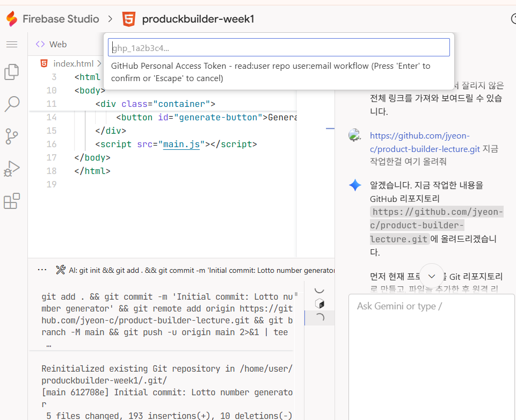Select the top loading terminal entry icon

(x=319, y=289)
